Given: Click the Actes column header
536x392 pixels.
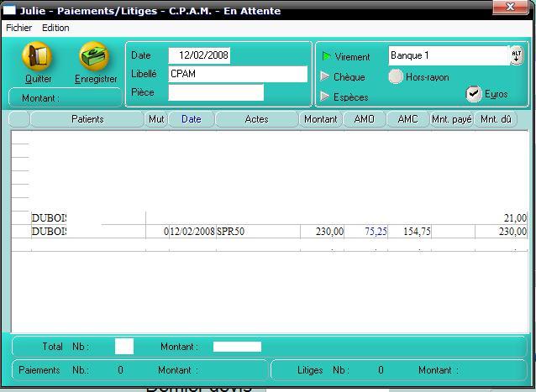Looking at the screenshot, I should pos(256,119).
